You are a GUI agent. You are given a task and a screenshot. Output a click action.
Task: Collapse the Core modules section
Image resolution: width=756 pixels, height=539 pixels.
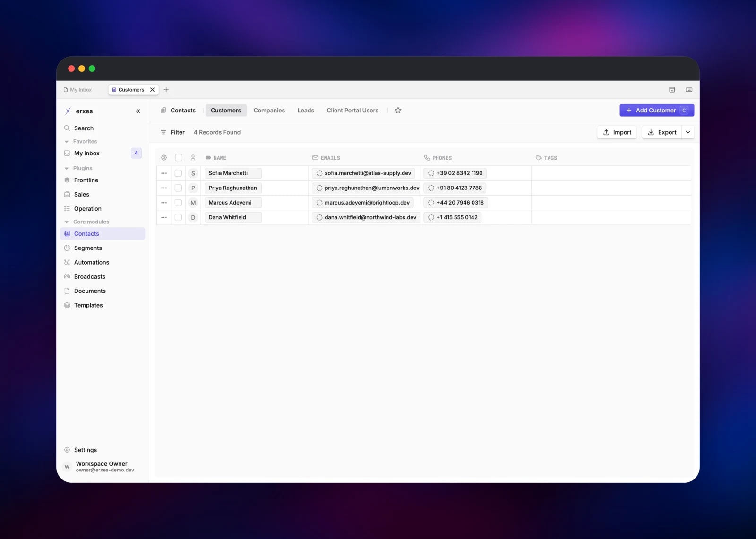pos(86,222)
